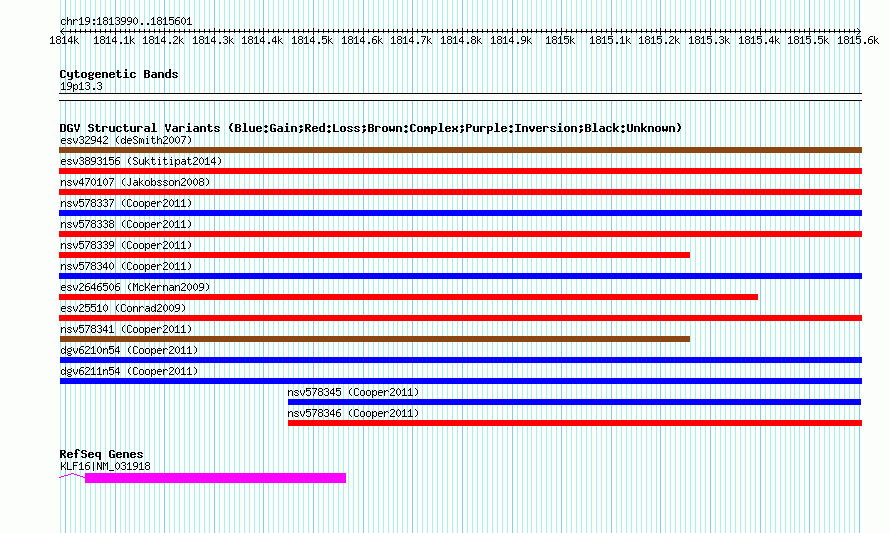This screenshot has width=890, height=533.
Task: Click the 1815.6k ruler tick label
Action: (x=858, y=40)
